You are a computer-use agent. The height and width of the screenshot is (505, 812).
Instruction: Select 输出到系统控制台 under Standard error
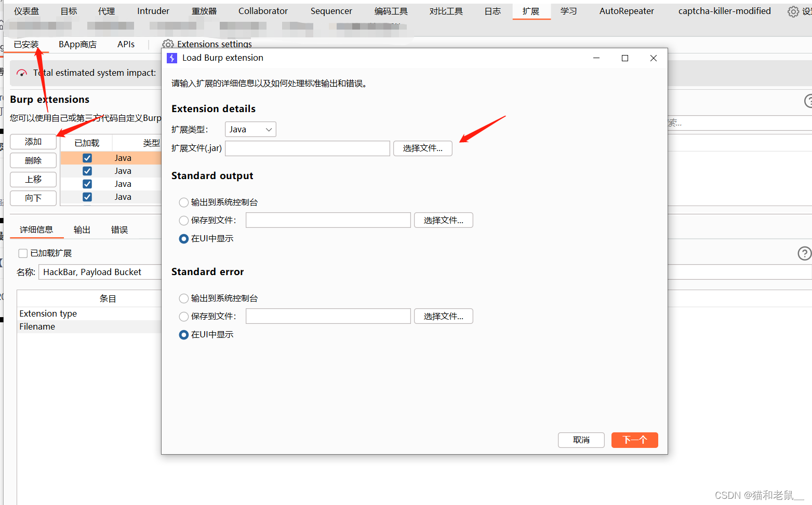[184, 298]
